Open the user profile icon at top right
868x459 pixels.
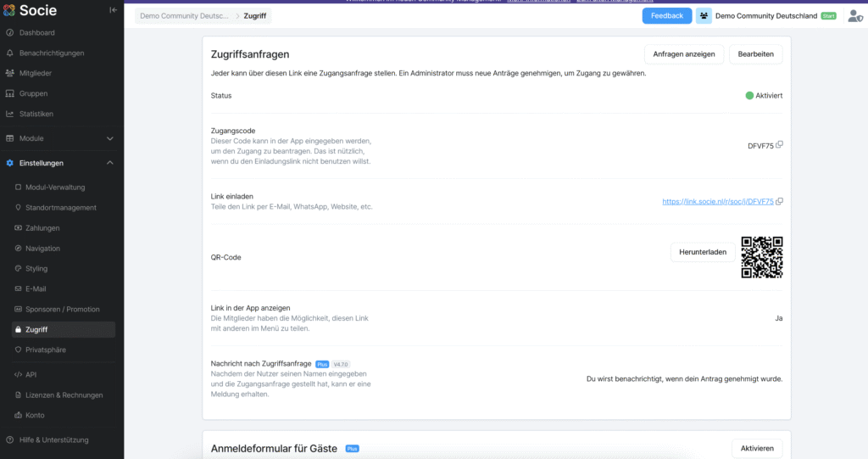[x=855, y=16]
